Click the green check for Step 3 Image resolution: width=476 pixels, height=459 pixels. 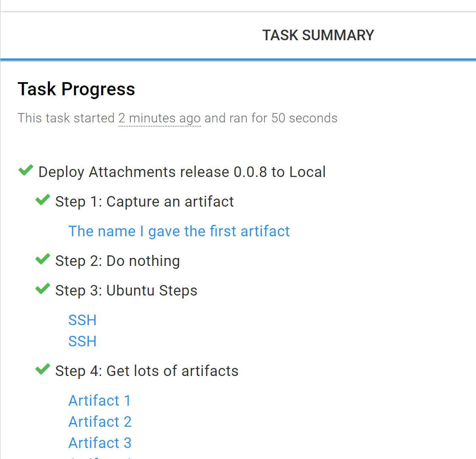click(x=42, y=289)
